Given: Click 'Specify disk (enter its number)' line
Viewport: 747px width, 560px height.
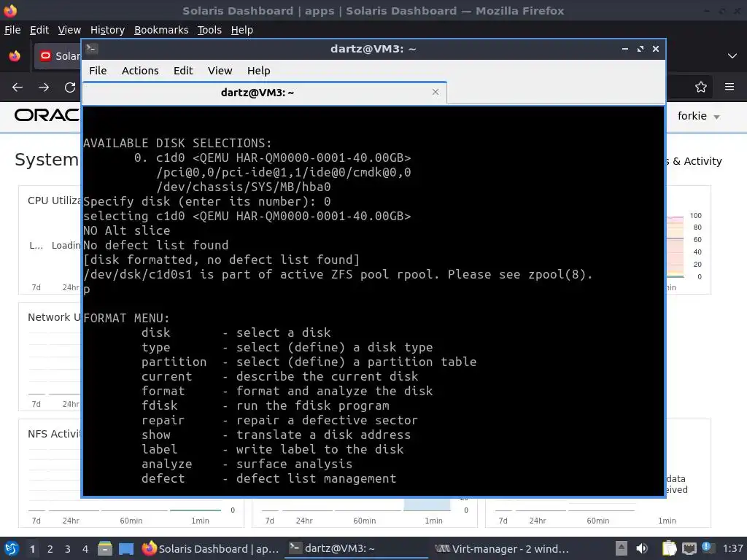Looking at the screenshot, I should [x=206, y=201].
